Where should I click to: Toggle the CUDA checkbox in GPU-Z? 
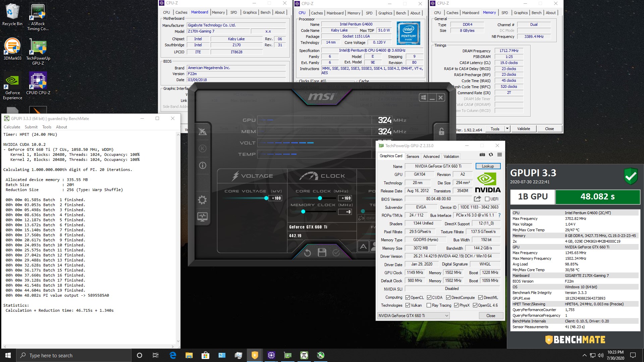(x=429, y=298)
